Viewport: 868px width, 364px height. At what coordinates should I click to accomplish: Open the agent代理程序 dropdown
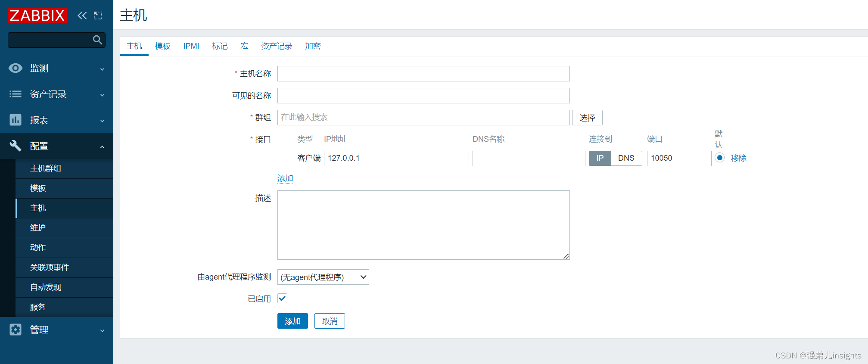323,277
